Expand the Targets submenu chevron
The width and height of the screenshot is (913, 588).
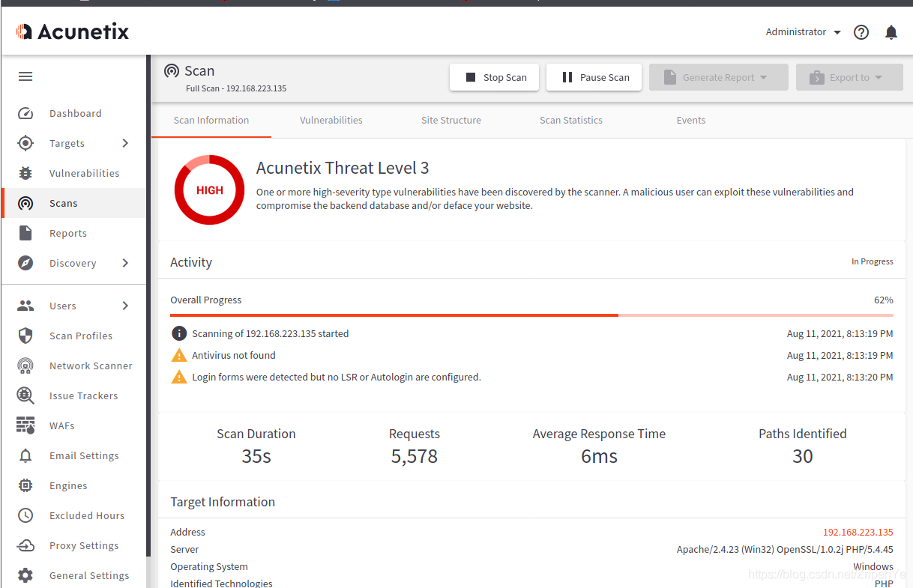125,143
